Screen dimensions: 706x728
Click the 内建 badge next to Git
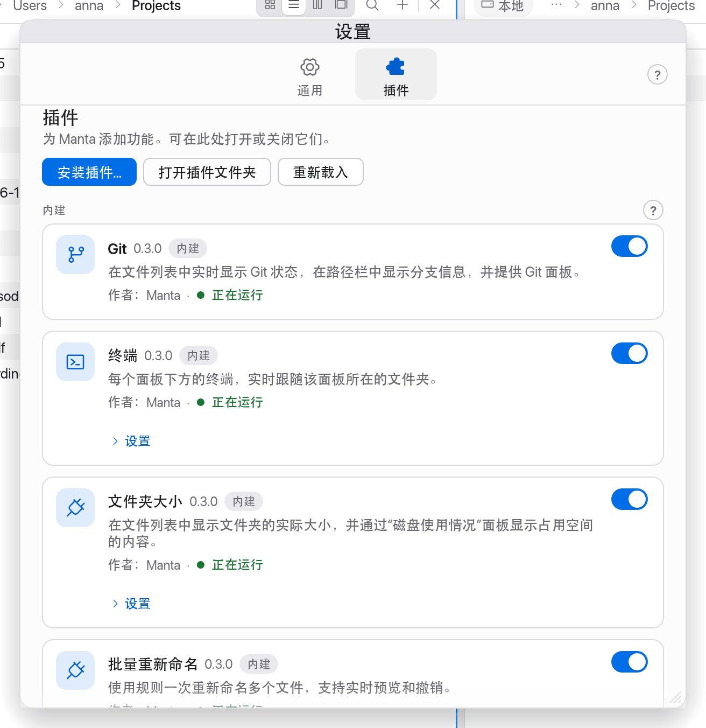188,248
